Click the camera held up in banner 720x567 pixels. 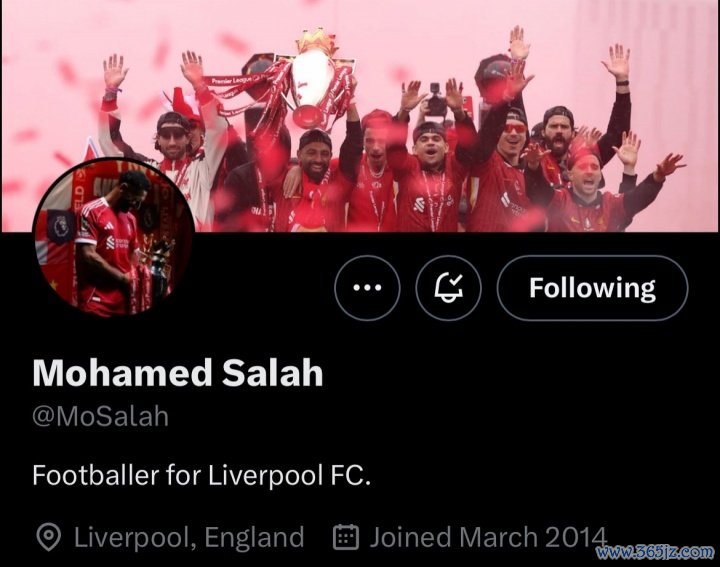click(x=436, y=100)
